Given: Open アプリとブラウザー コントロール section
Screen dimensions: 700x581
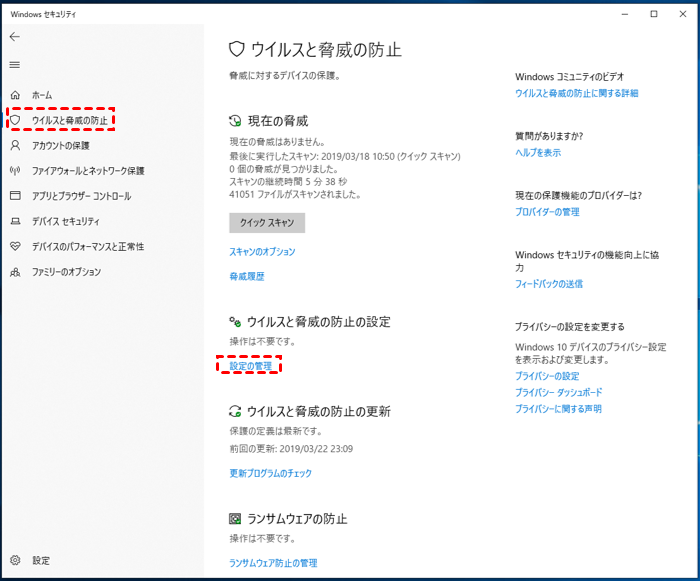Looking at the screenshot, I should click(x=81, y=196).
